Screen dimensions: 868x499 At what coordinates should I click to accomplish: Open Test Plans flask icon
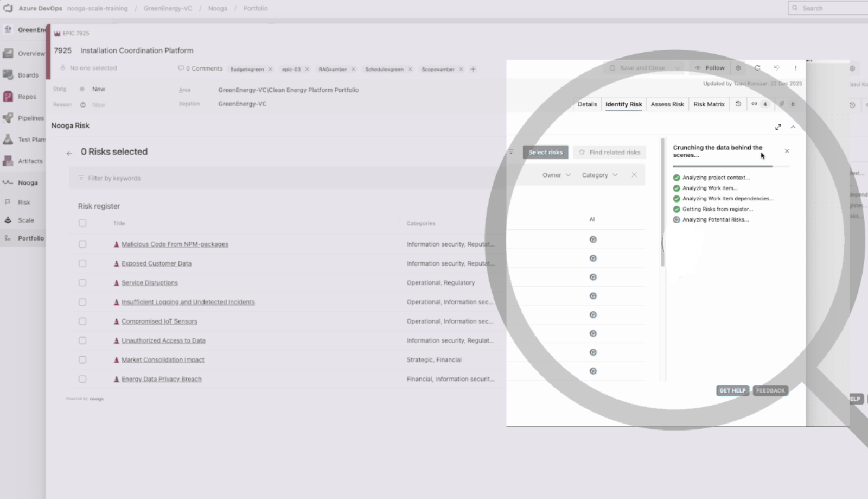pyautogui.click(x=8, y=140)
